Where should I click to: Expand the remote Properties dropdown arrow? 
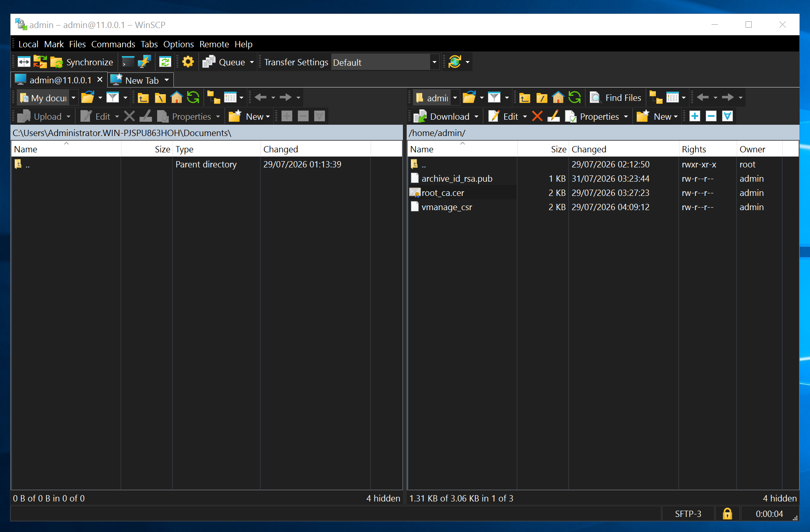pyautogui.click(x=626, y=117)
